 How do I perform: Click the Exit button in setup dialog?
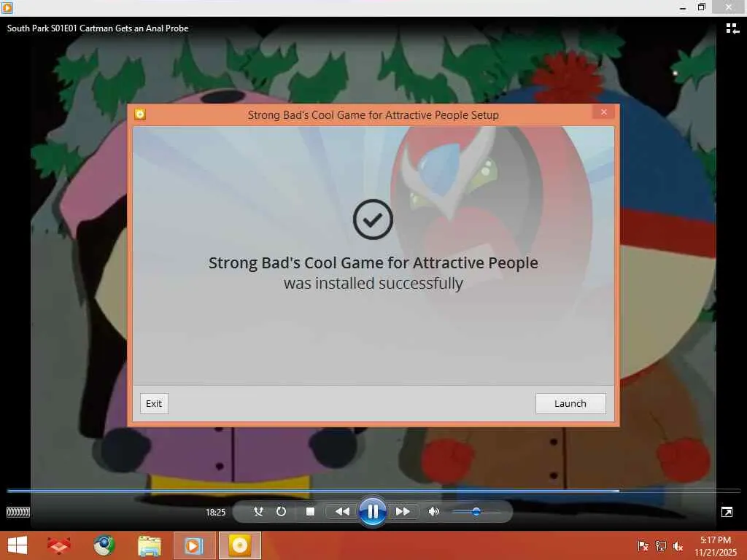(154, 403)
